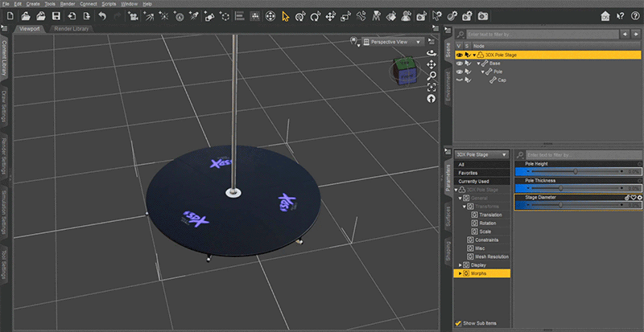Toggle selectability of 3DX Pole Stage
The height and width of the screenshot is (332, 644).
coord(468,55)
